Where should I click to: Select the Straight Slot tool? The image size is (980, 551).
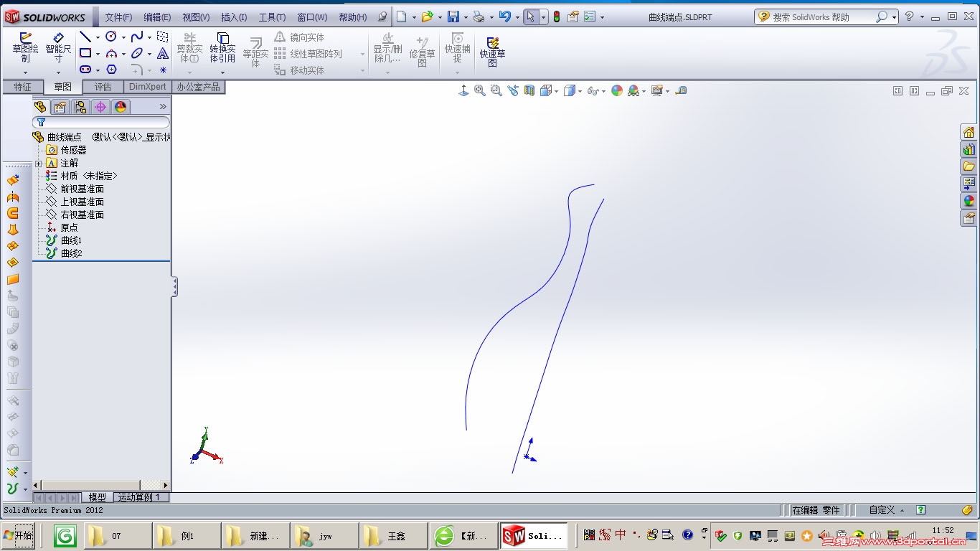point(85,70)
